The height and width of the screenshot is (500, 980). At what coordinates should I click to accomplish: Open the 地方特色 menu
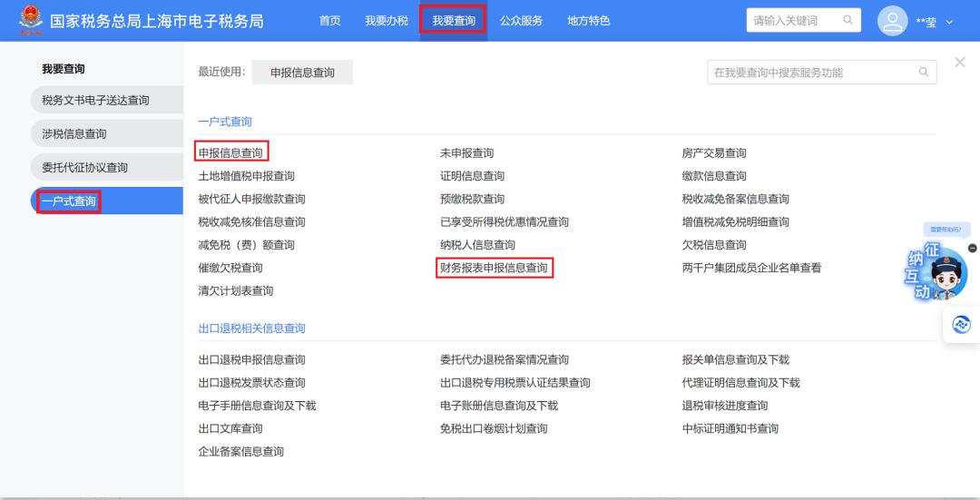coord(588,21)
